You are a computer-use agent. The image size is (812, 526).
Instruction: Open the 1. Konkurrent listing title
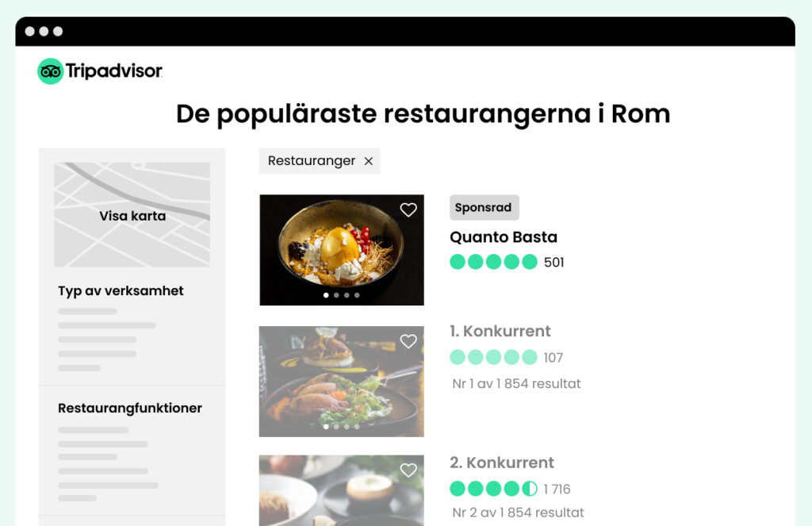click(500, 331)
